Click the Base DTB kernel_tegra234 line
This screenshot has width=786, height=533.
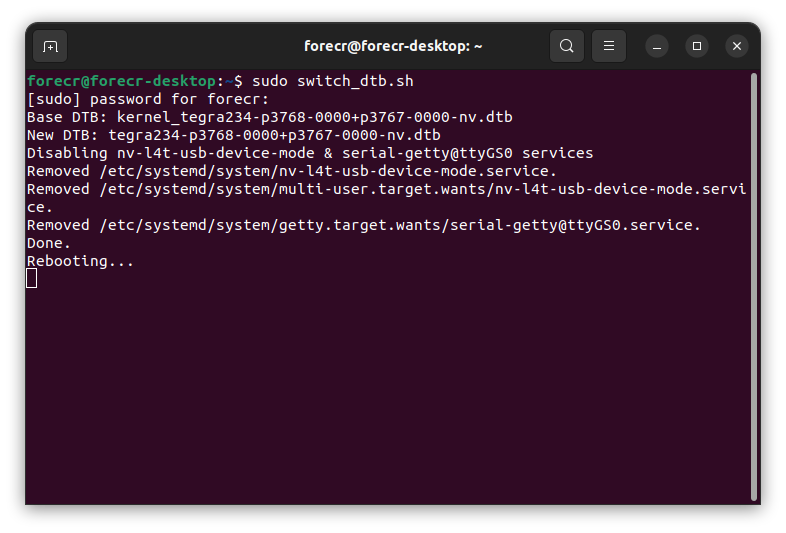(270, 117)
